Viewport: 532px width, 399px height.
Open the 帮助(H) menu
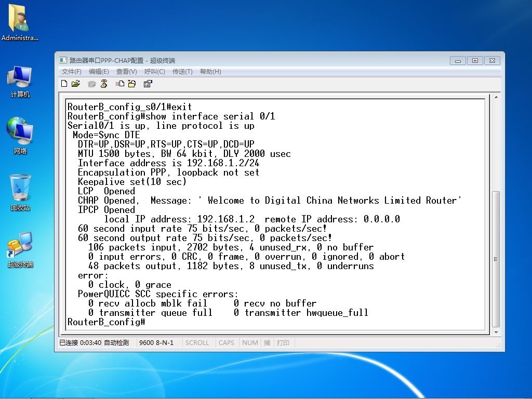click(210, 72)
